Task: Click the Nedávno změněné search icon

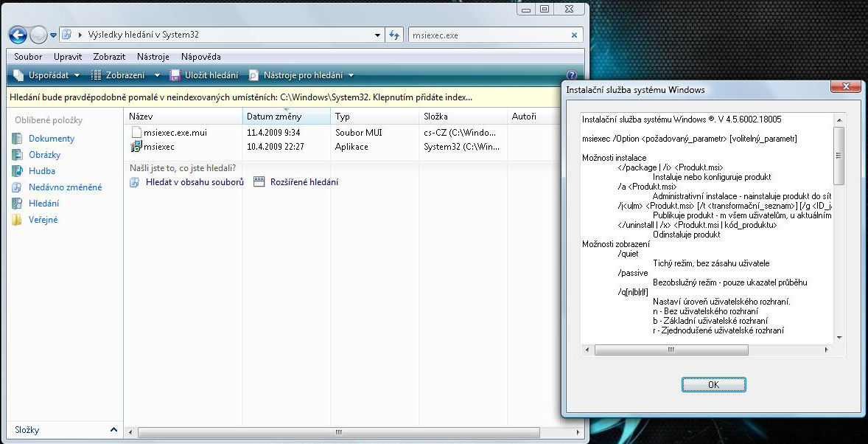Action: 17,187
